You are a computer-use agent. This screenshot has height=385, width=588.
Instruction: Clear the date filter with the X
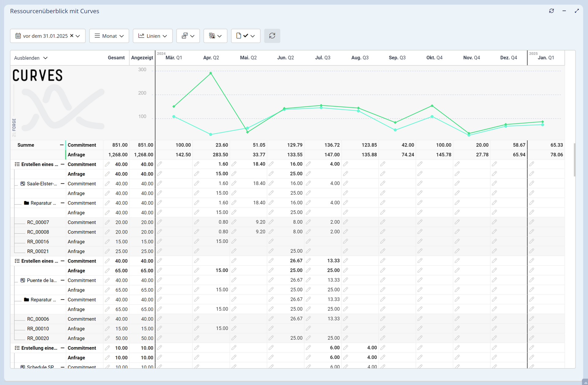(72, 36)
